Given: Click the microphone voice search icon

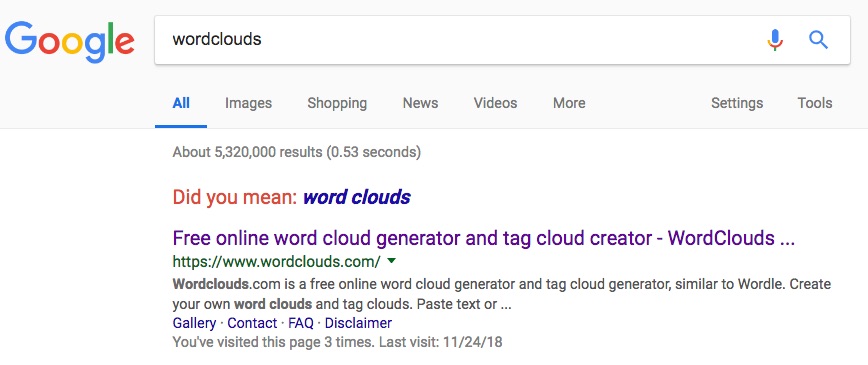Looking at the screenshot, I should (x=775, y=40).
